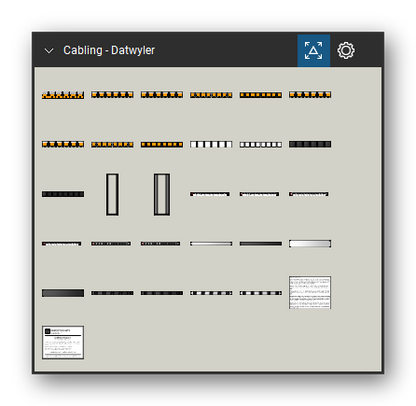Open the panel settings gear
Viewport: 416px width, 406px height.
pos(346,51)
